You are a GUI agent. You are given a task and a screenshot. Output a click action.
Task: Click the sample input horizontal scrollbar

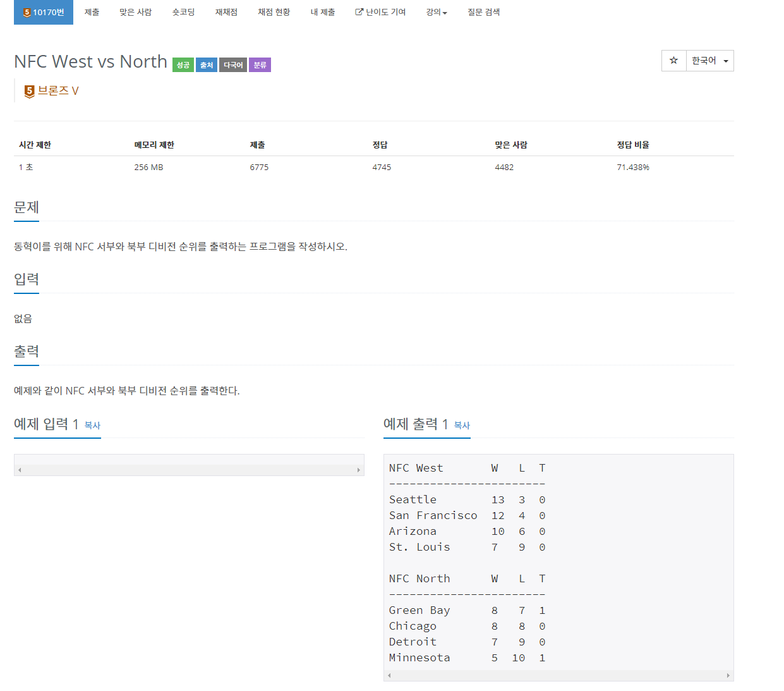point(189,470)
